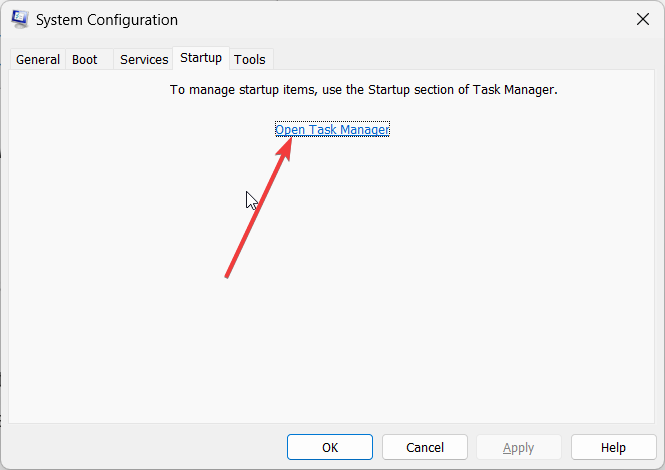
Task: Open the Boot tab
Action: tap(85, 59)
